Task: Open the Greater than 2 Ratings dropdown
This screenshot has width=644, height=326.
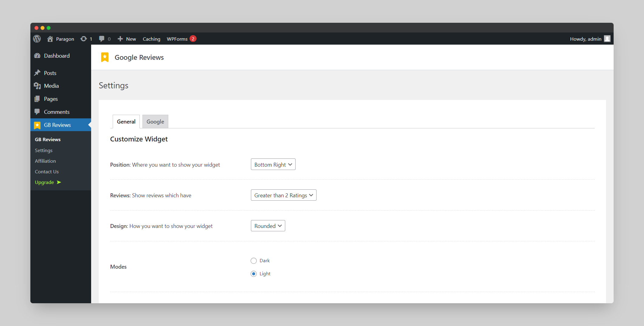Action: (284, 195)
